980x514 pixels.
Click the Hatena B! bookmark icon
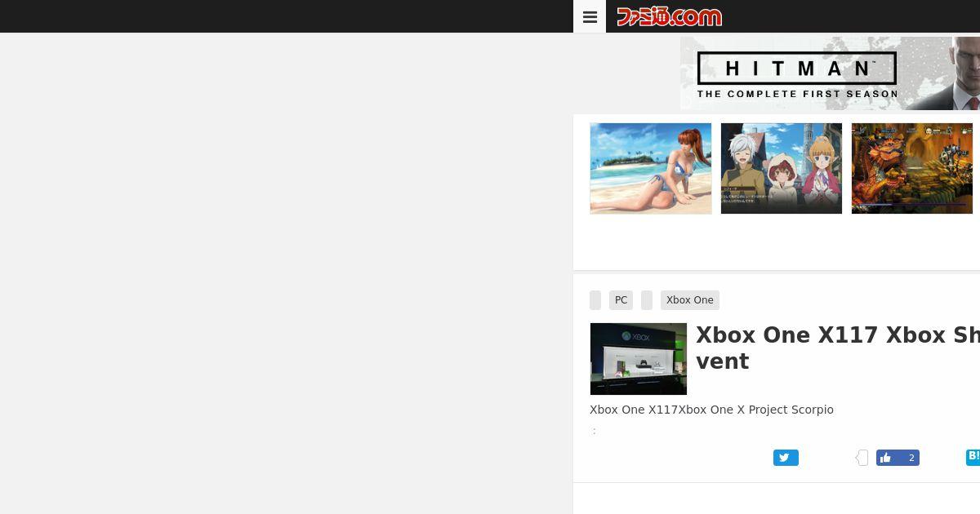[973, 457]
